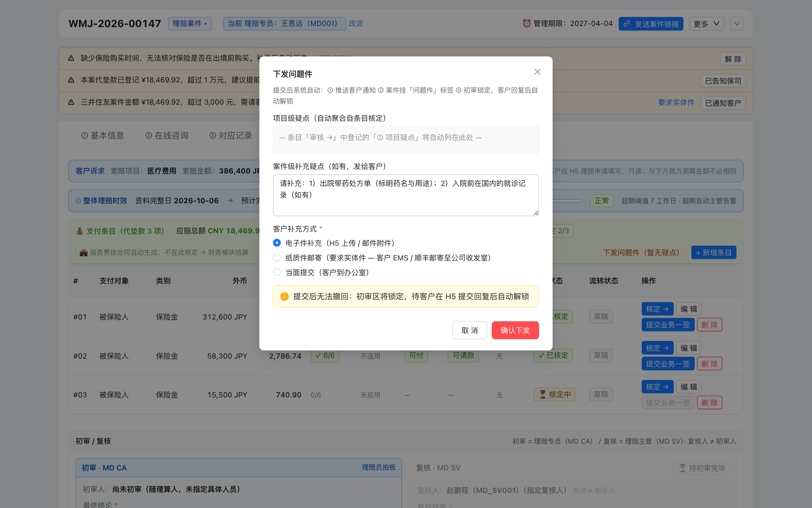Viewport: 812px width, 508px height.
Task: Click 理赔员拍板 link in 初审 panel
Action: pos(379,467)
